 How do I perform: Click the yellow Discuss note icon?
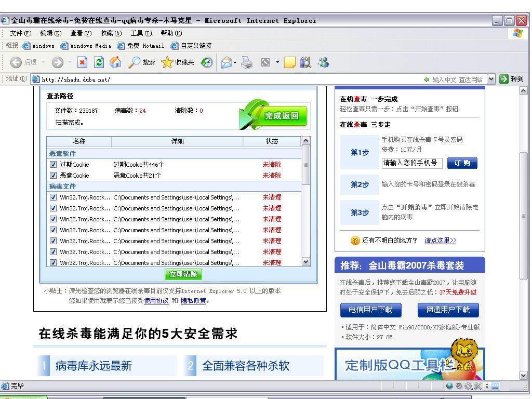pyautogui.click(x=290, y=62)
